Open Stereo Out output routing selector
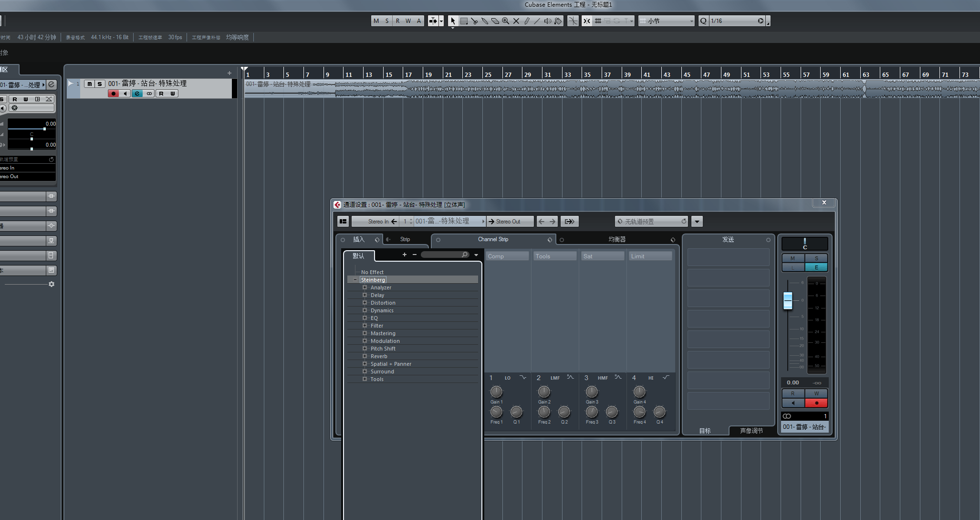The image size is (980, 520). click(x=510, y=222)
